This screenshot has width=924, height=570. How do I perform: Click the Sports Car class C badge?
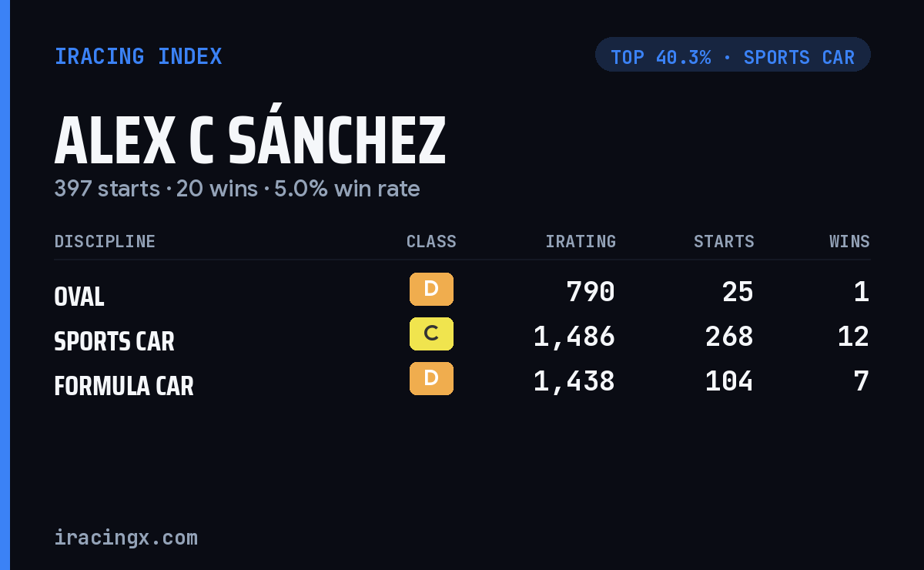[431, 334]
